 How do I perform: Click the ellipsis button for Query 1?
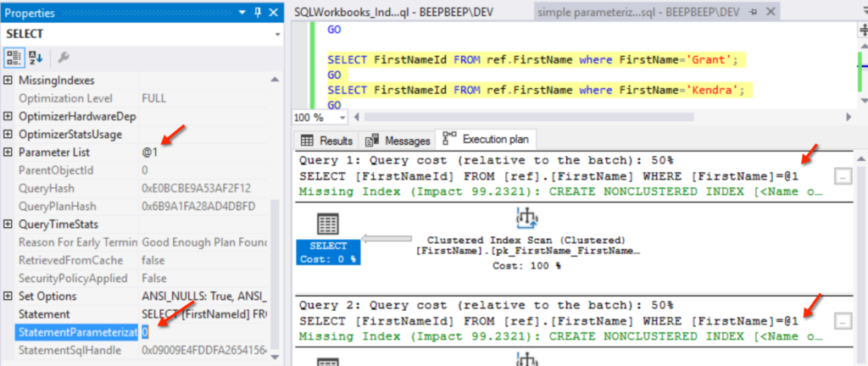[x=841, y=176]
